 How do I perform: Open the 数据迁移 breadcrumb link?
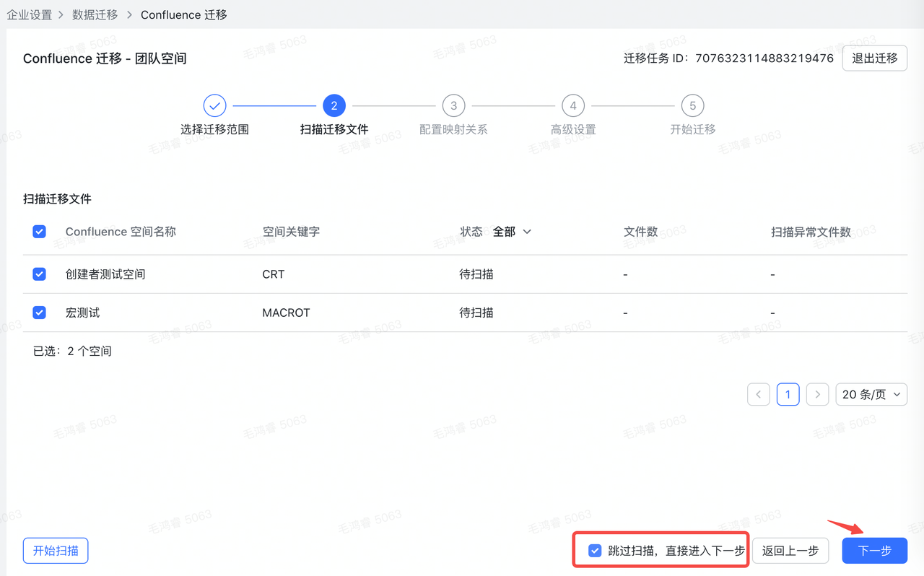click(95, 14)
